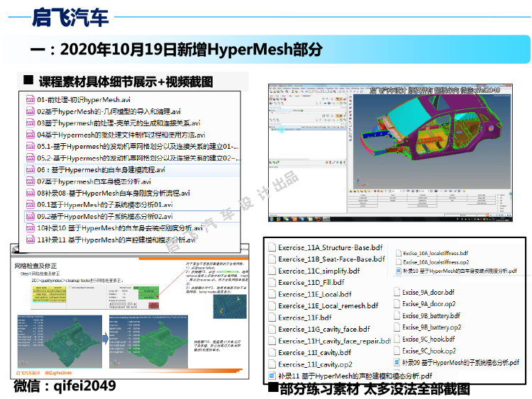Click file icon of Exercise_11A_Structure-Base.bdf
The height and width of the screenshot is (399, 532).
click(x=272, y=247)
